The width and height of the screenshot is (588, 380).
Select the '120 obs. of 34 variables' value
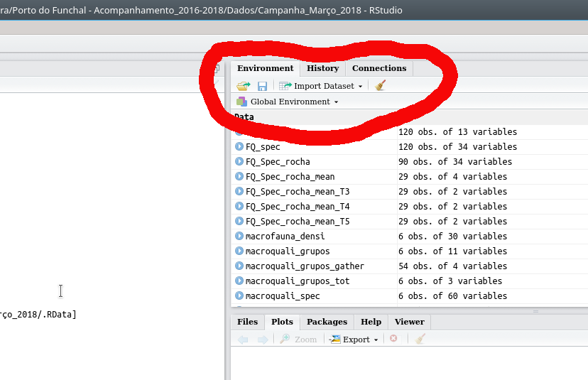pyautogui.click(x=457, y=147)
